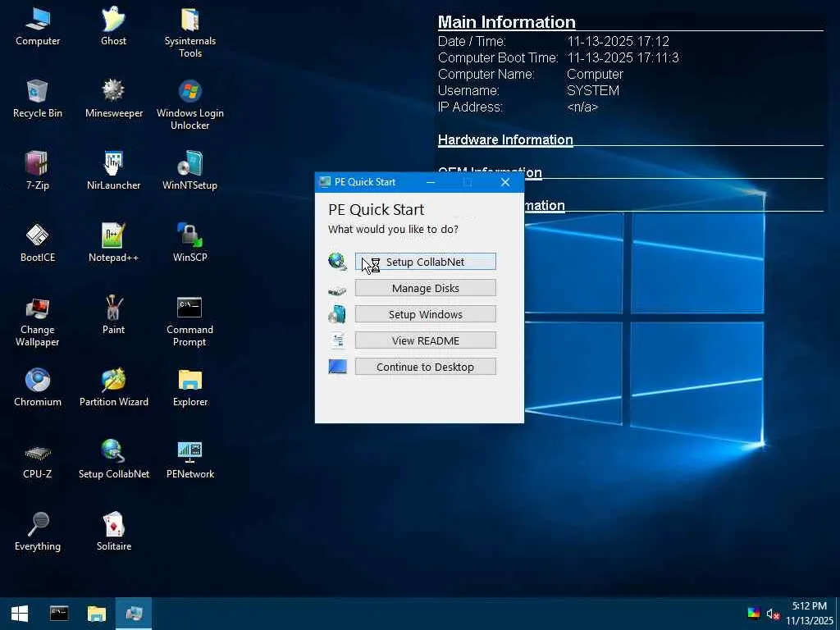
Task: Click the disk icon beside Manage Disks button
Action: tap(337, 290)
